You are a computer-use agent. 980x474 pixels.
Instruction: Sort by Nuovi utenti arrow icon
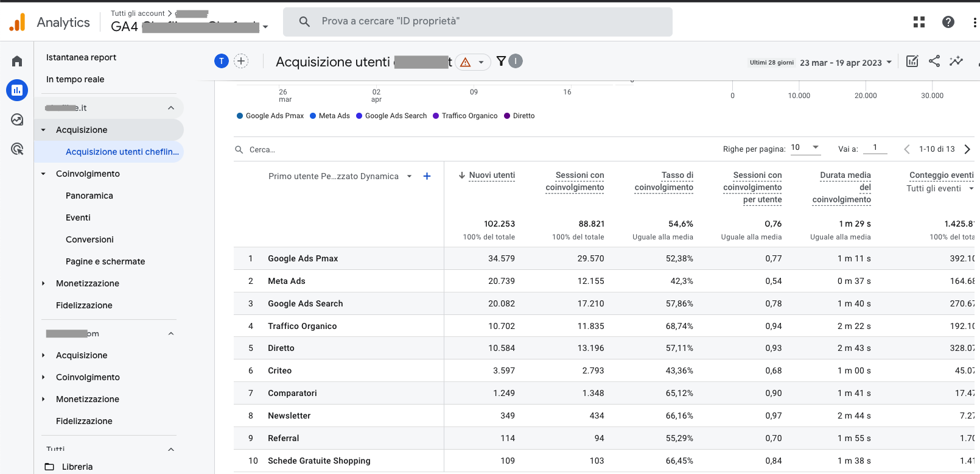tap(462, 175)
